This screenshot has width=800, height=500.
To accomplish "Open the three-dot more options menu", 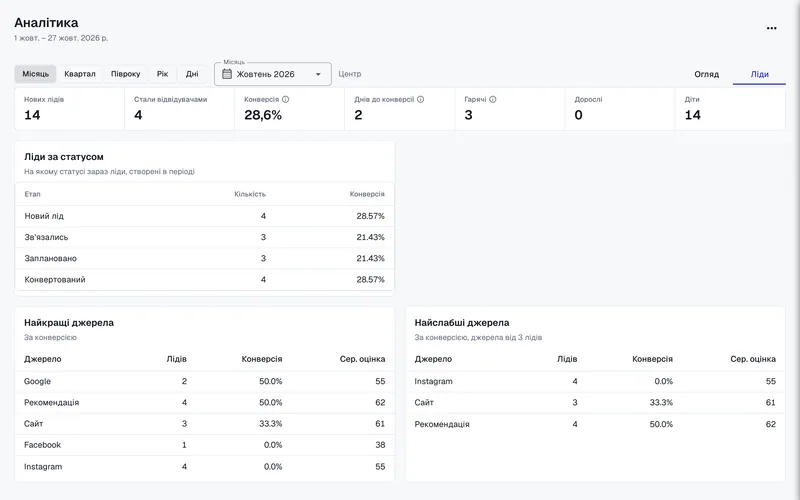I will (771, 28).
